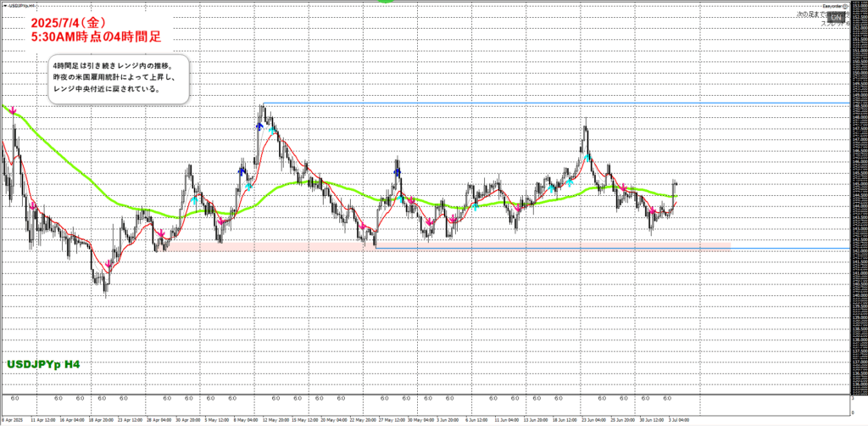This screenshot has width=868, height=426.
Task: Click the 8 Apr 2025 date label
Action: [x=13, y=420]
